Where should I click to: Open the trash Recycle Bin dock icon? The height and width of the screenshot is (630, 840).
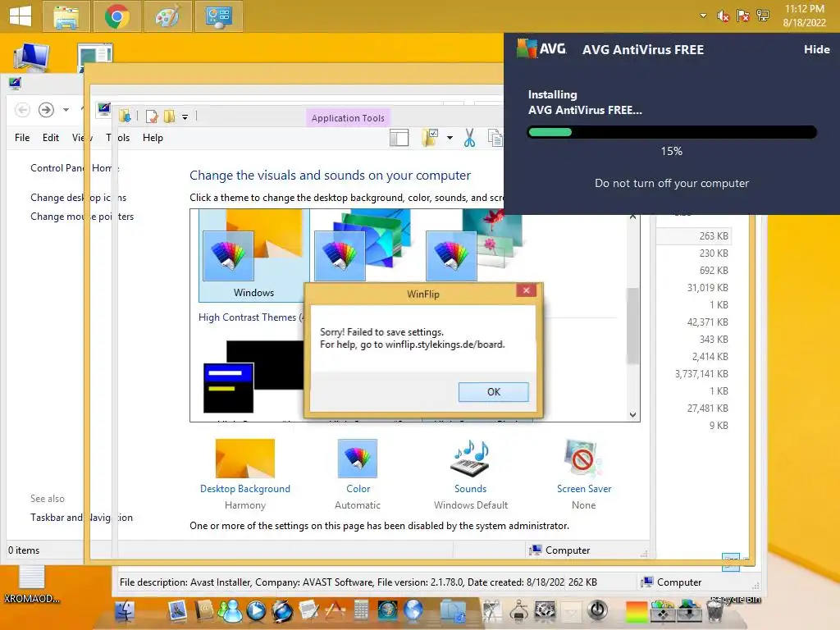pyautogui.click(x=715, y=610)
